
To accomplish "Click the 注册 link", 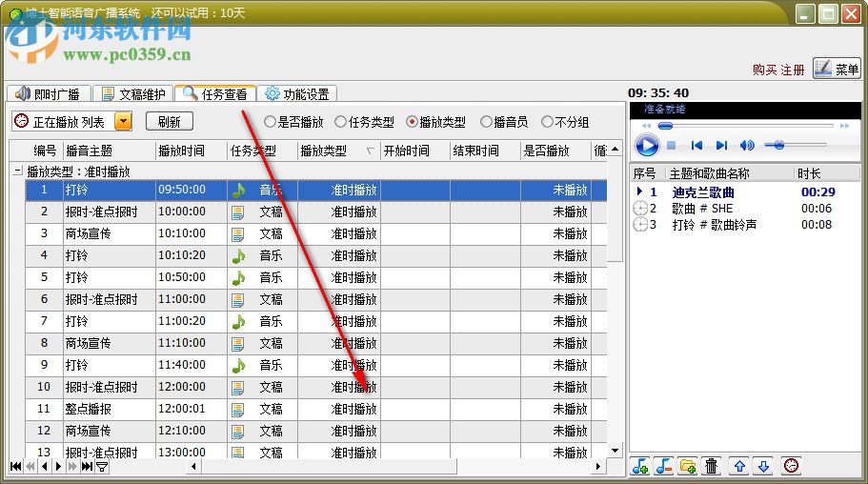I will pyautogui.click(x=792, y=70).
